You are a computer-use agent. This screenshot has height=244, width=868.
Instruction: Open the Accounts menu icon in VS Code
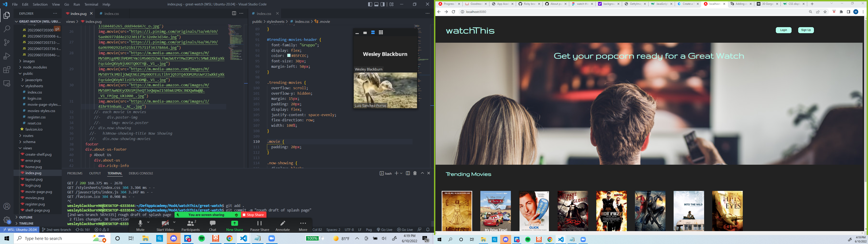click(x=7, y=206)
